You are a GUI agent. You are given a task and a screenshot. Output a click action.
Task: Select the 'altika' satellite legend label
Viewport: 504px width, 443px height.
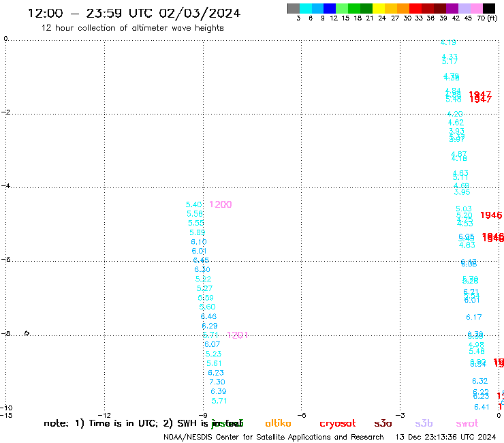coord(278,423)
